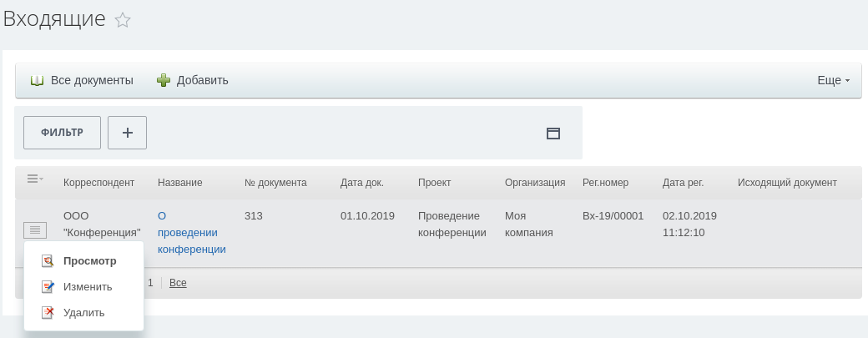
Task: Click the Все pagination link
Action: coord(178,283)
